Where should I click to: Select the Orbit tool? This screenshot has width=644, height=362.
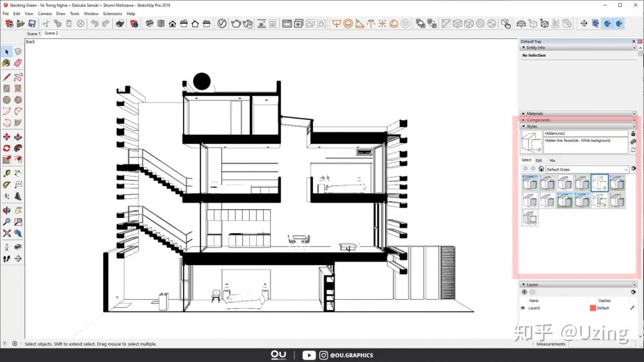tap(6, 210)
